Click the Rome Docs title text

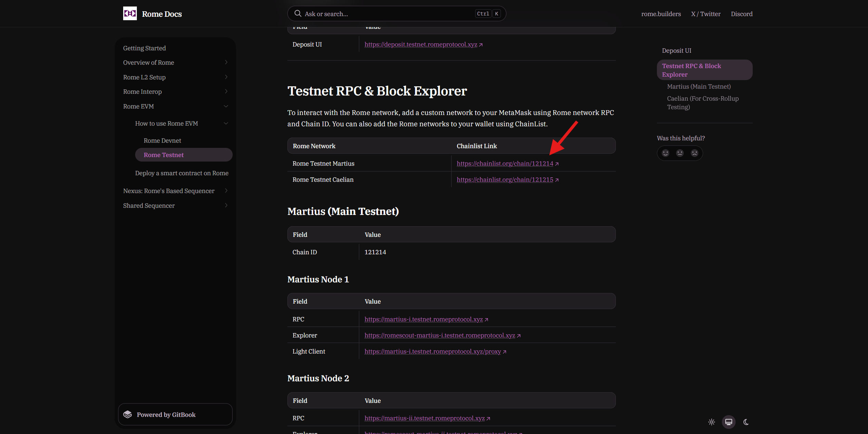[162, 14]
